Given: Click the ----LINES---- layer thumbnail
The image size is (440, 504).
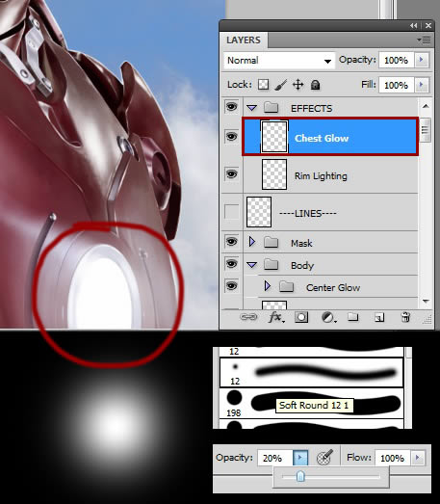Looking at the screenshot, I should pos(259,212).
